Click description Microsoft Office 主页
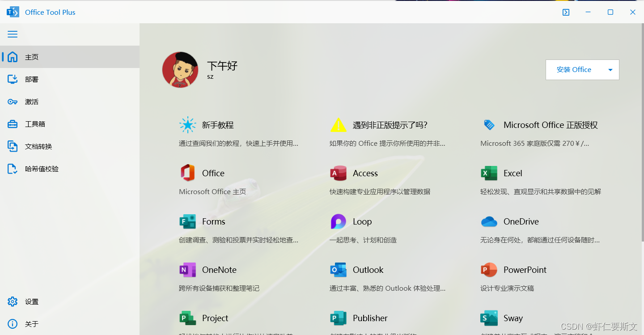644x335 pixels. coord(212,191)
